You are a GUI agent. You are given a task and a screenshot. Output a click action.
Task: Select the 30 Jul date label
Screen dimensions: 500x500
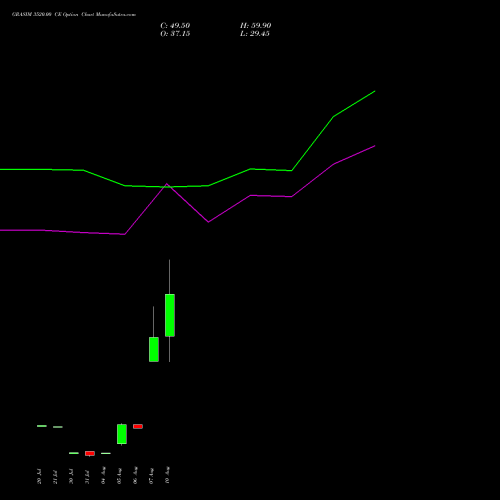click(x=71, y=477)
